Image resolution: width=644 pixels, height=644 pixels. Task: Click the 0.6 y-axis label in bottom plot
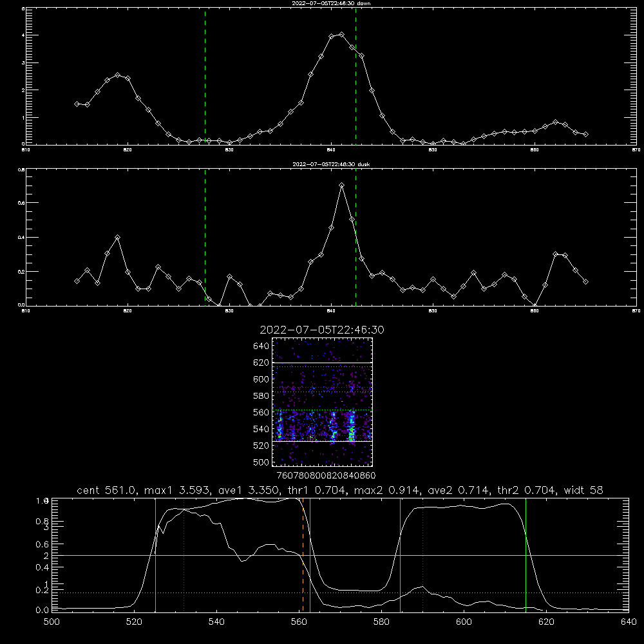(x=43, y=544)
